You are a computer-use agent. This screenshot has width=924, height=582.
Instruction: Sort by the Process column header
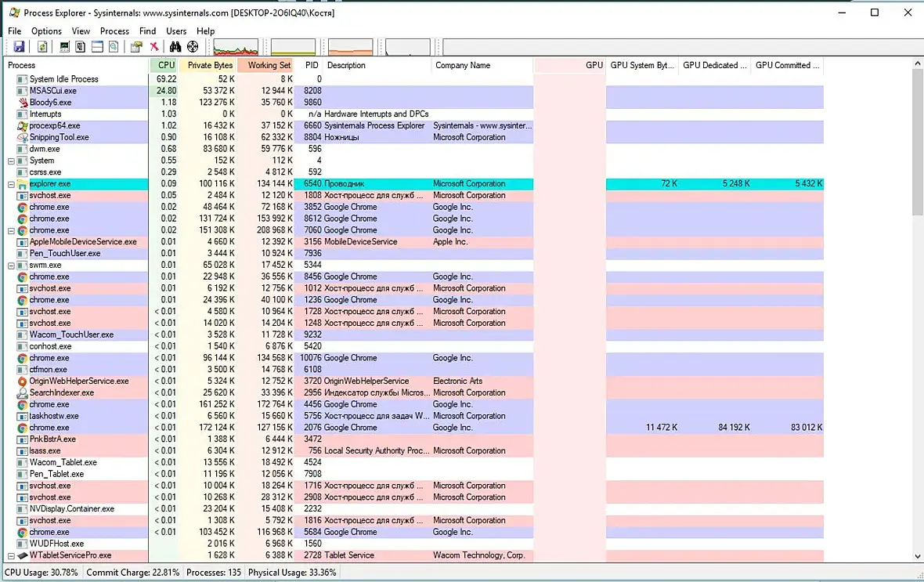(77, 66)
